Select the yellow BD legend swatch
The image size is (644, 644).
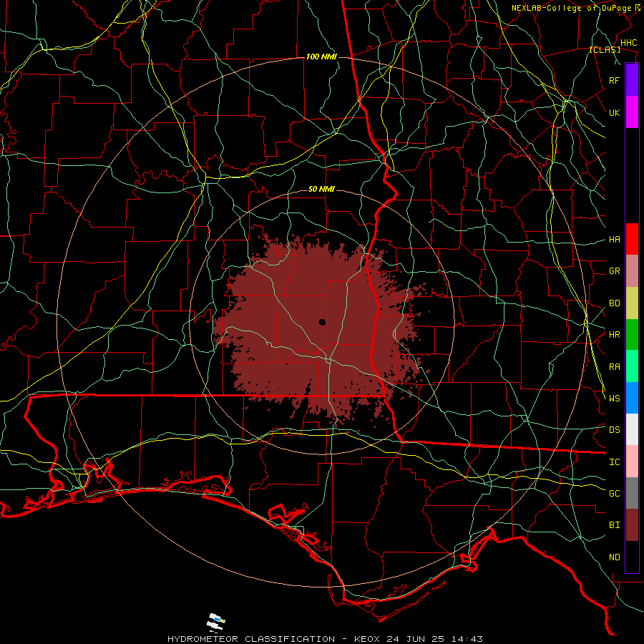632,303
